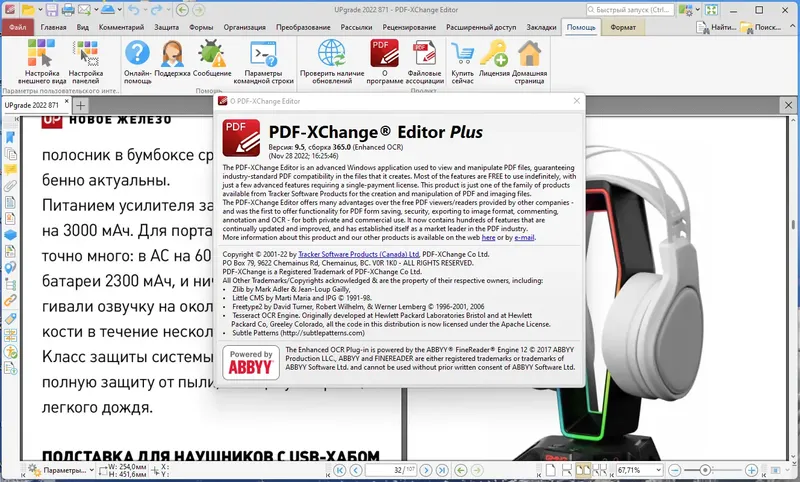This screenshot has height=482, width=800.
Task: Open Настройка панелей toolbar settings
Action: (86, 62)
